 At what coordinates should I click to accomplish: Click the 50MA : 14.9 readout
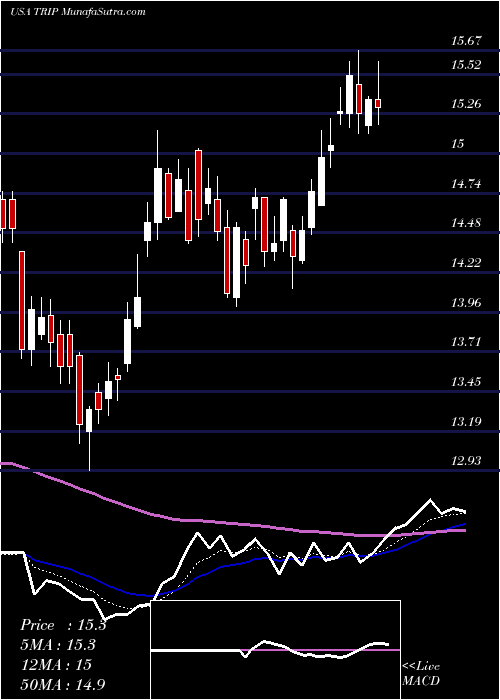click(63, 684)
